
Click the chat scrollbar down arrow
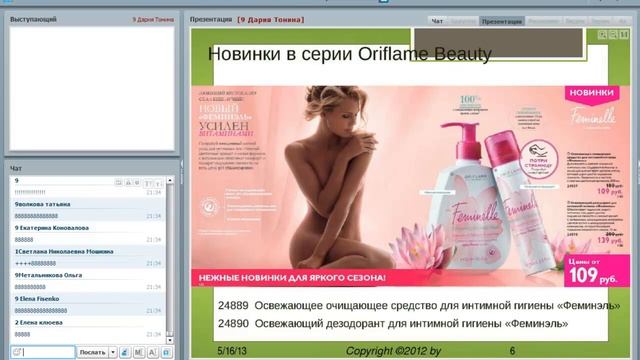pyautogui.click(x=170, y=340)
